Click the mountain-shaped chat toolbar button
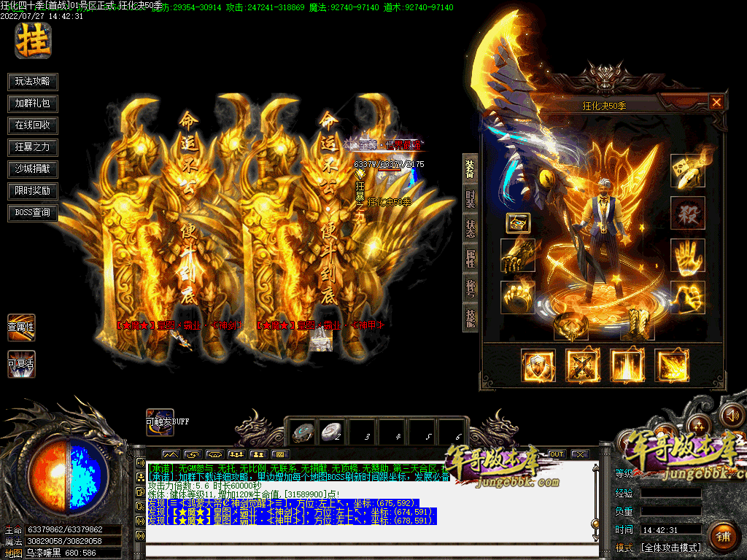This screenshot has width=747, height=560. [x=171, y=454]
